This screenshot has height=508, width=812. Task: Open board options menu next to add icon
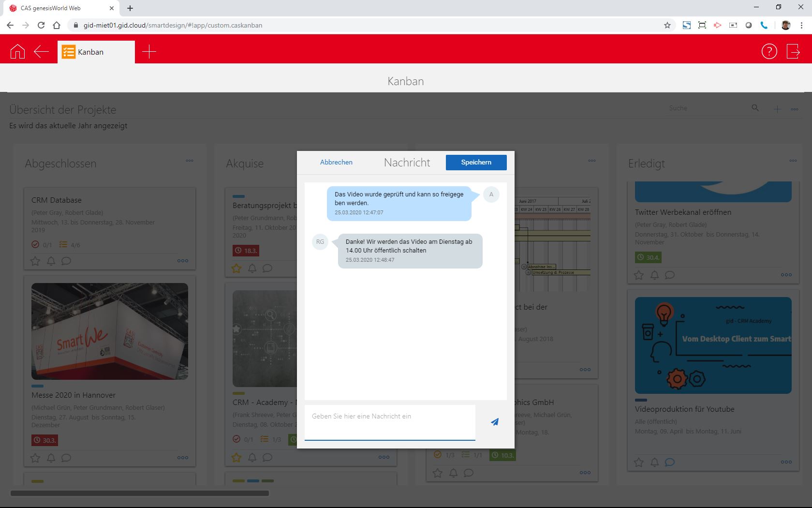[x=795, y=109]
